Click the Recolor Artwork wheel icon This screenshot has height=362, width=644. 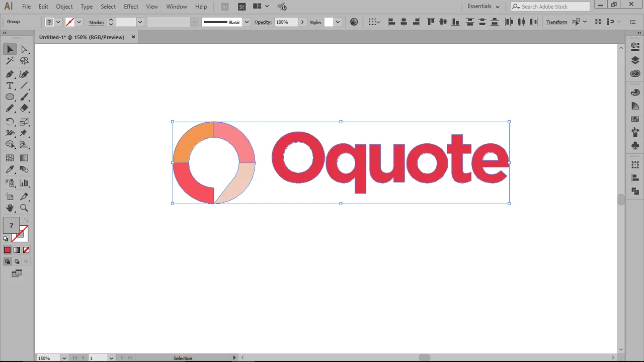point(354,22)
